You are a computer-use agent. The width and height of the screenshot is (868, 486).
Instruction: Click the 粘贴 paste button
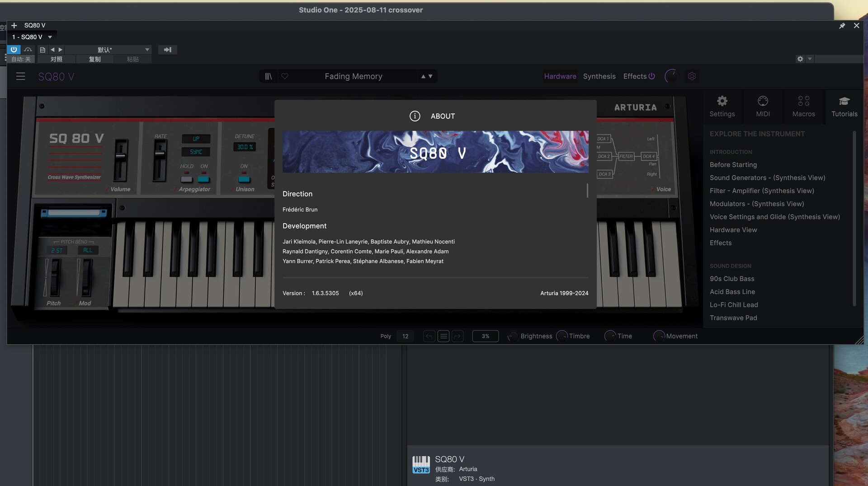point(132,59)
